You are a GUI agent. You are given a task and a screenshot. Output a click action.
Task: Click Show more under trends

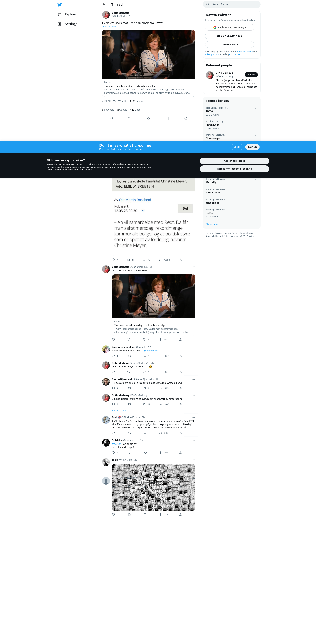[x=212, y=224]
